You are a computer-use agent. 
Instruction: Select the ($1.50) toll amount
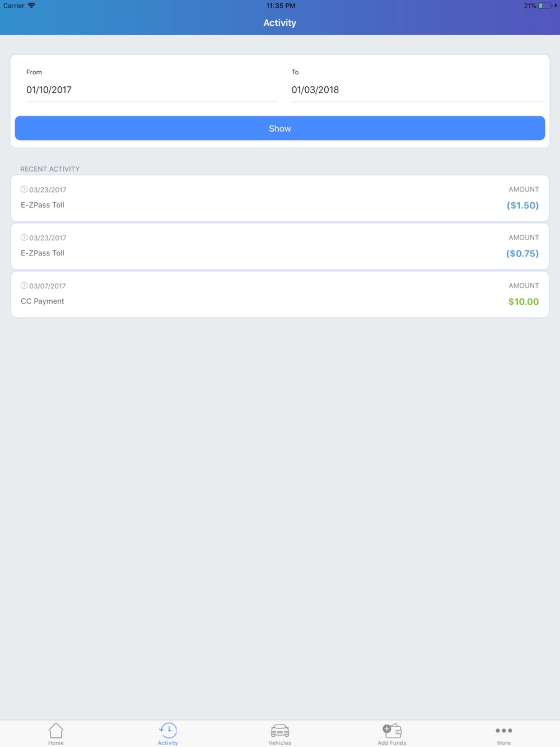point(522,206)
